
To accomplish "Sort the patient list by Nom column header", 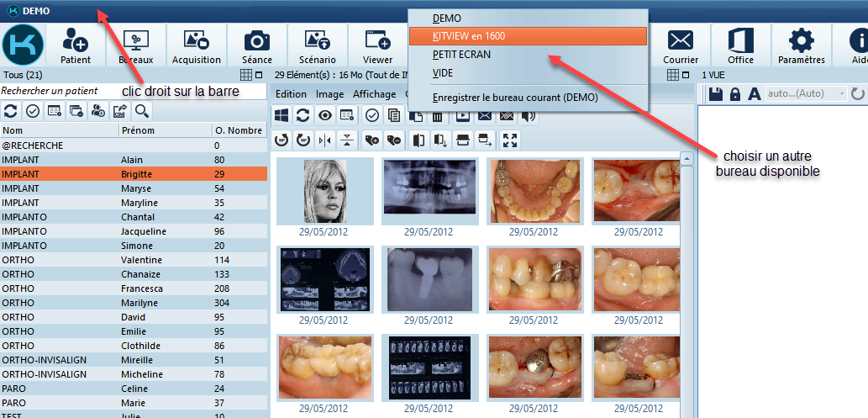I will (x=59, y=130).
